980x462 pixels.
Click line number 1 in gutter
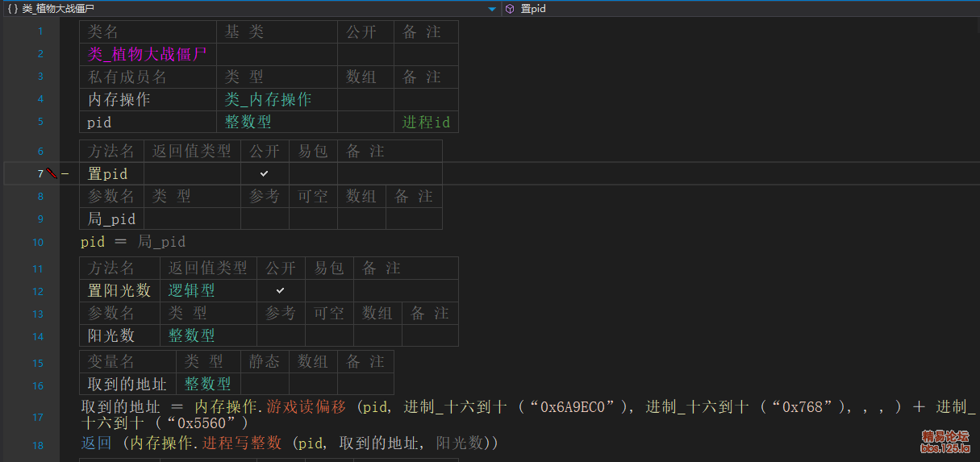coord(40,31)
